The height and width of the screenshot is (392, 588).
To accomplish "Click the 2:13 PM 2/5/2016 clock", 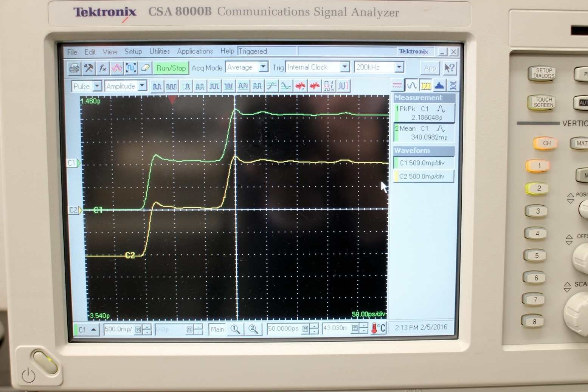I will coord(421,327).
